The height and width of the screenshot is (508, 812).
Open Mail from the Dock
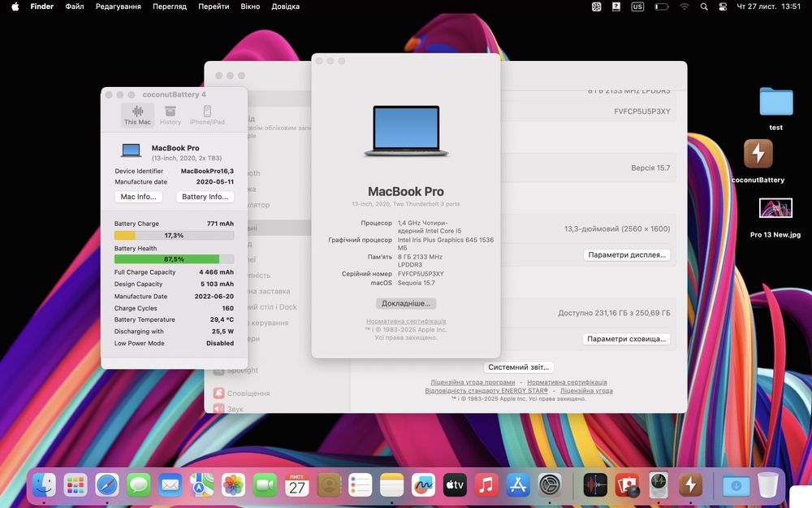click(x=171, y=485)
